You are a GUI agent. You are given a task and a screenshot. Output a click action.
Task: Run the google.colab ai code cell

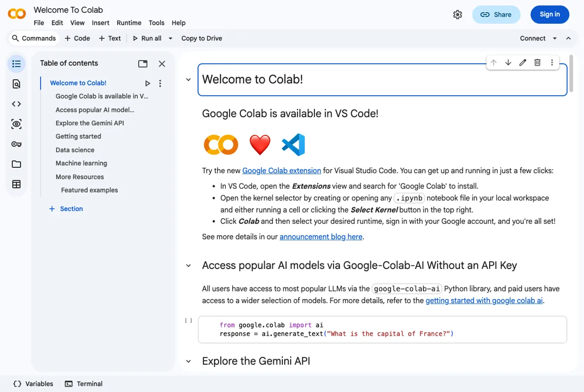(188, 321)
